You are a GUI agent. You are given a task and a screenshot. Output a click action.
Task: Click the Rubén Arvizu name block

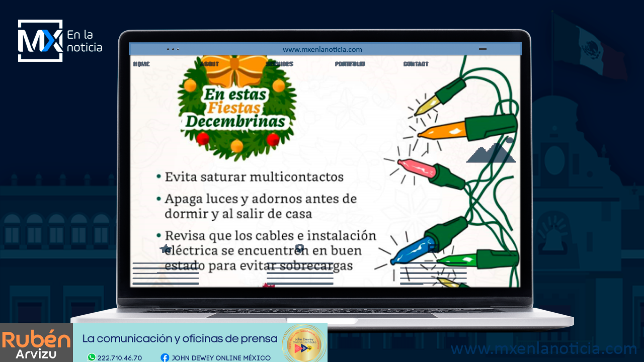(x=36, y=343)
